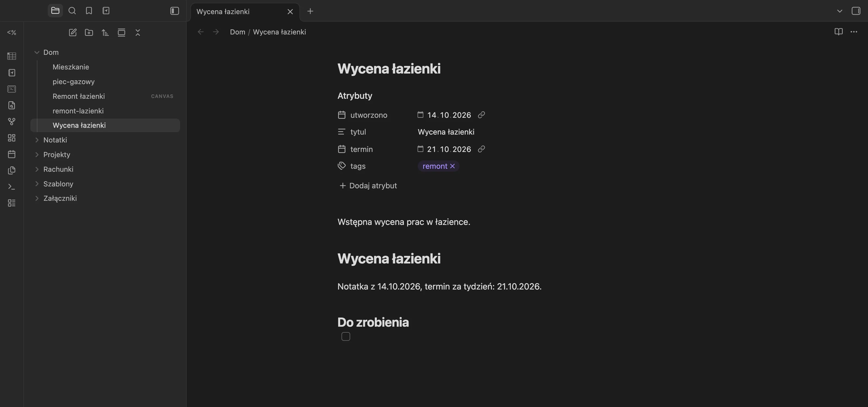Change sort order icon

[x=105, y=32]
